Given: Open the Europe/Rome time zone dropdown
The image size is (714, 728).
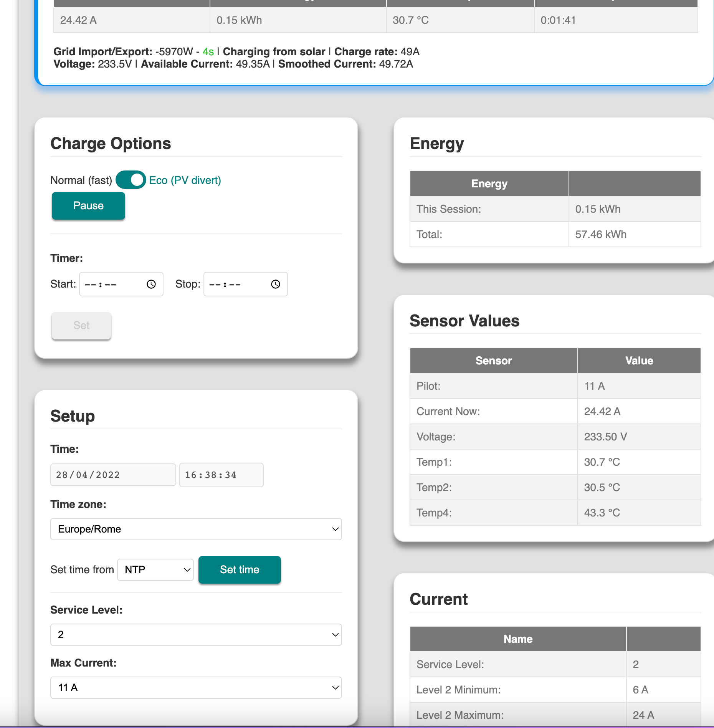Looking at the screenshot, I should coord(196,529).
